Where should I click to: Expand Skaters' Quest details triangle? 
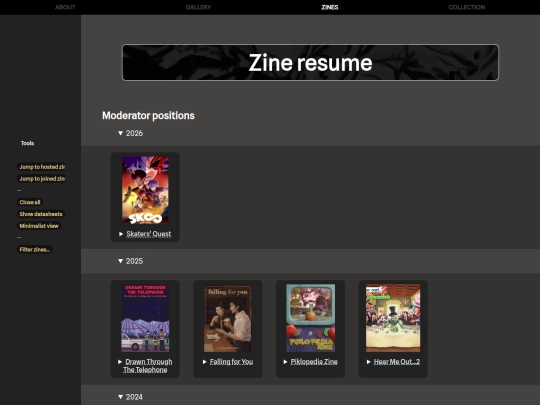(121, 234)
